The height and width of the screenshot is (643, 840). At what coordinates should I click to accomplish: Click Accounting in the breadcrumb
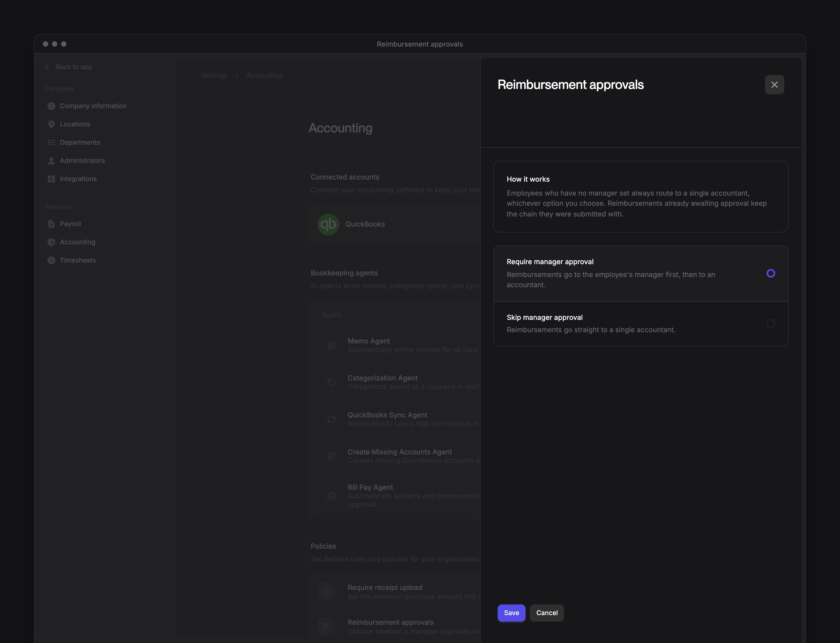(x=264, y=75)
